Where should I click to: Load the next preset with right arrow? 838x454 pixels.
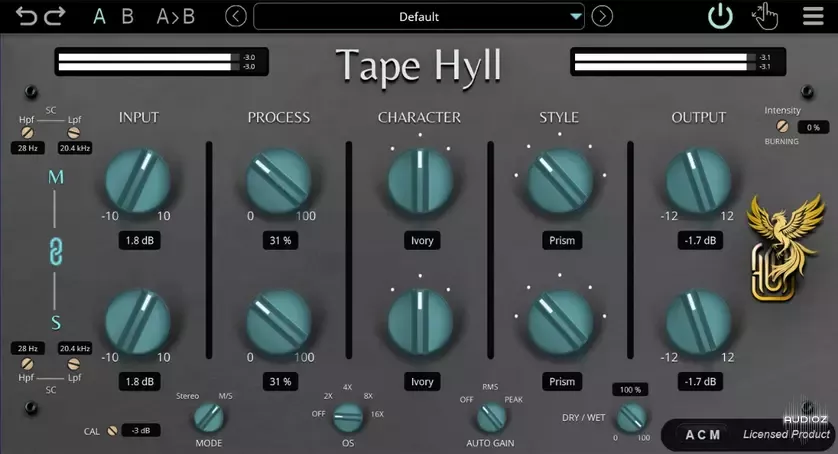tap(602, 16)
